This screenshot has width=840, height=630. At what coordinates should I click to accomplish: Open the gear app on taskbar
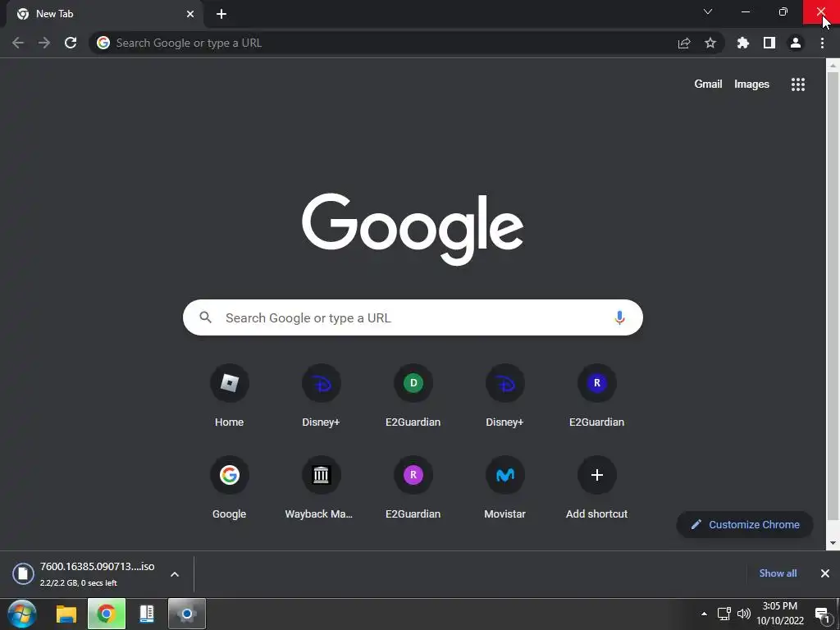[187, 614]
